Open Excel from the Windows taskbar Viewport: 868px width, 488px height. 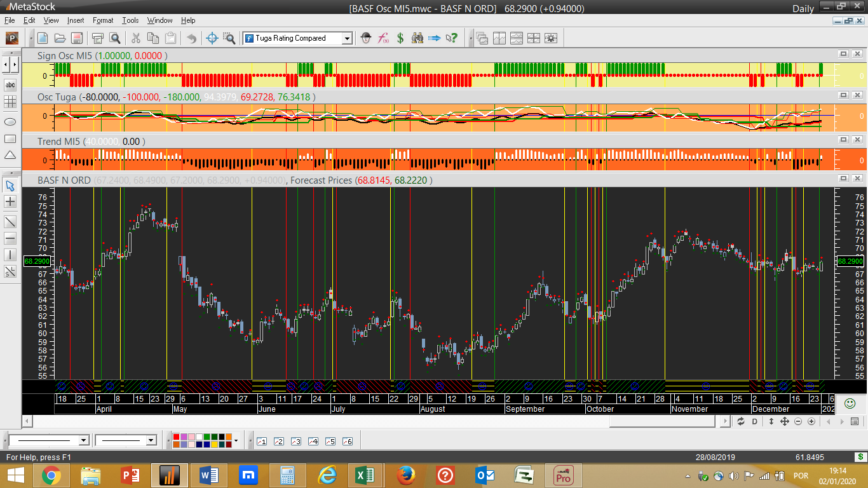(365, 475)
